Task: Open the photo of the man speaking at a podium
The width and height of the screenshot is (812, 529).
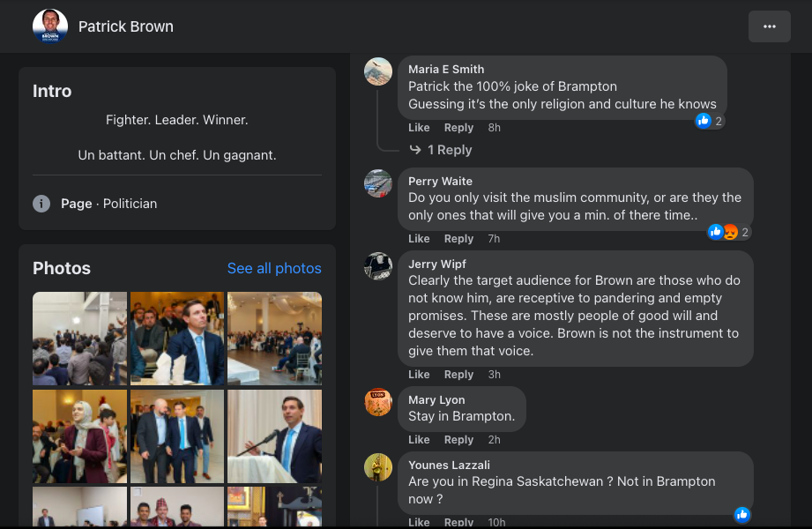Action: (274, 436)
